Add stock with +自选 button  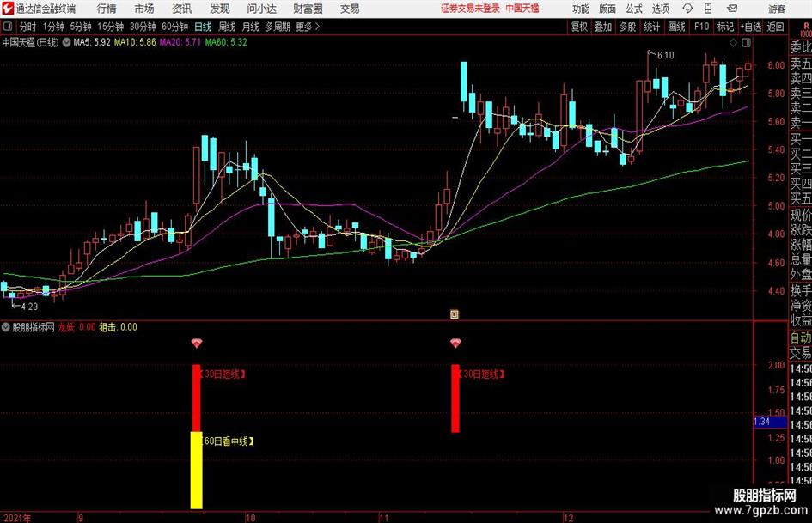point(750,27)
